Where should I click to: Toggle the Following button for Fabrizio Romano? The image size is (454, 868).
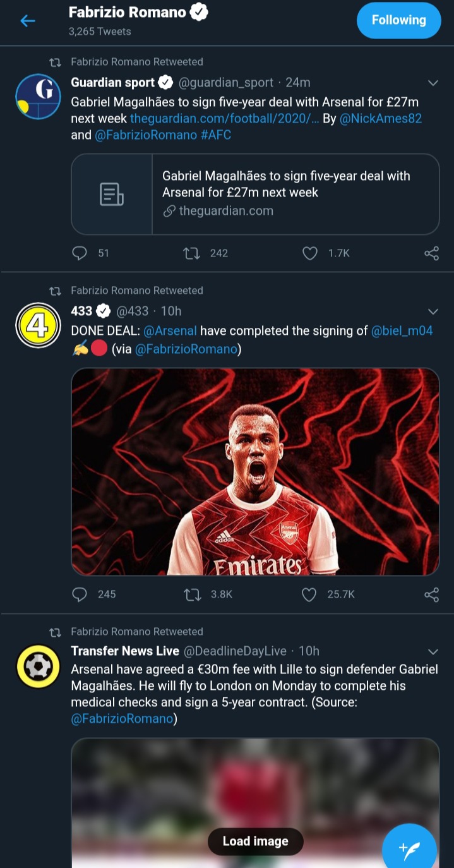tap(398, 20)
